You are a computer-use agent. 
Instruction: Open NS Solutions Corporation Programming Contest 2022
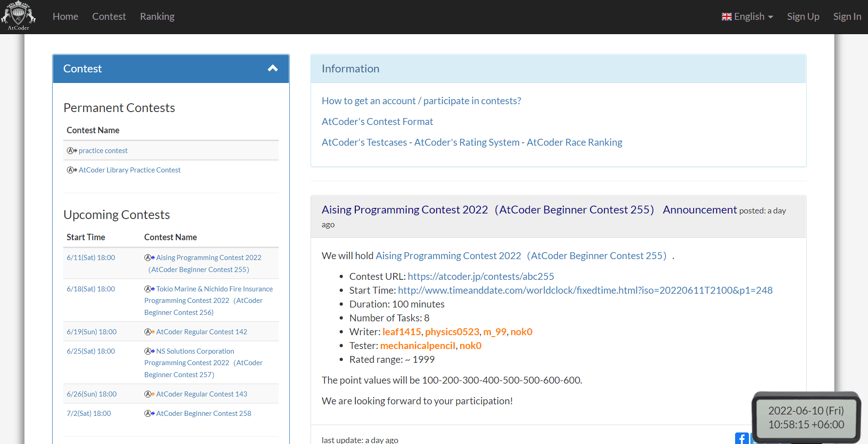(x=204, y=363)
